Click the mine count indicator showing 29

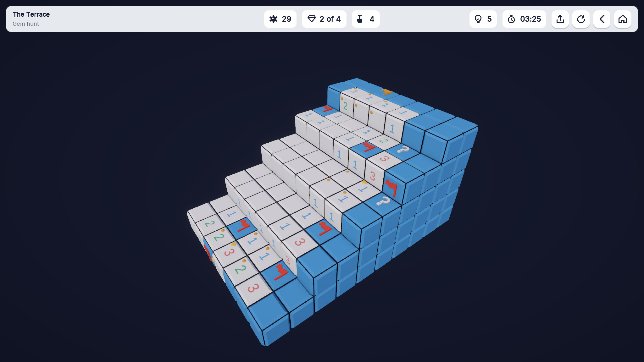tap(280, 19)
